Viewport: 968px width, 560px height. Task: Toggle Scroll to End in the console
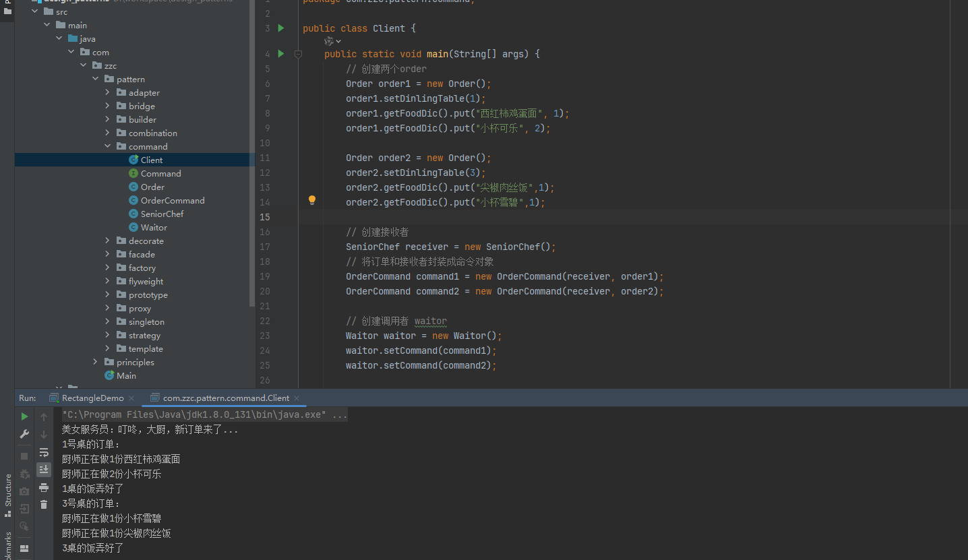(x=44, y=469)
